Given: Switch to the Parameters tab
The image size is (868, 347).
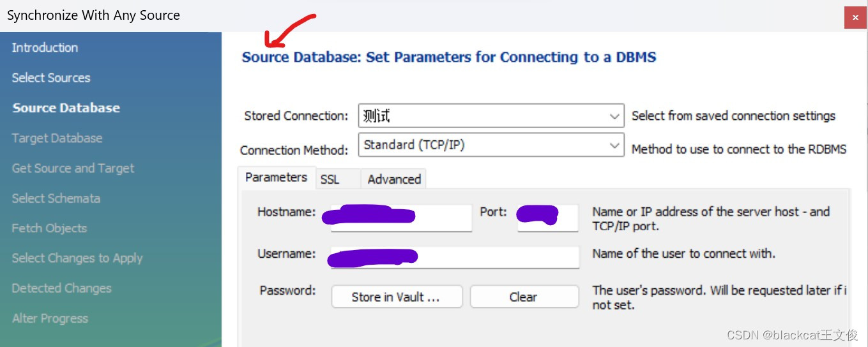Looking at the screenshot, I should 276,178.
